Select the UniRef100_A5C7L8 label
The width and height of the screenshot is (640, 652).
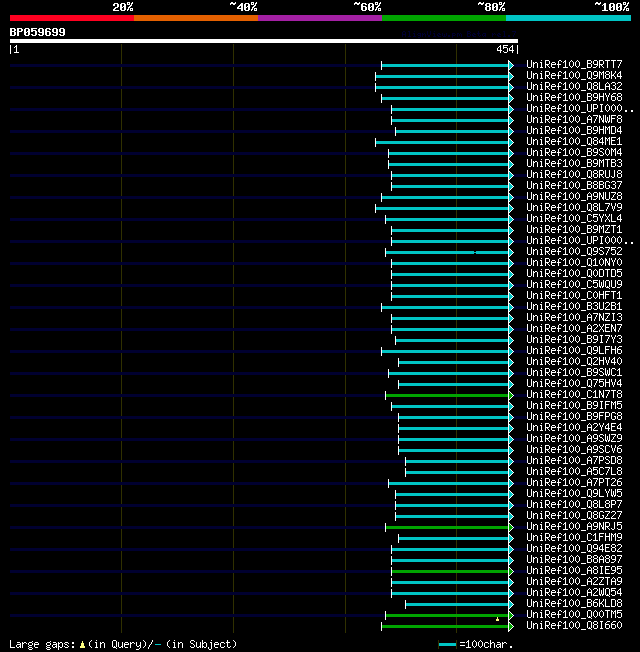574,472
